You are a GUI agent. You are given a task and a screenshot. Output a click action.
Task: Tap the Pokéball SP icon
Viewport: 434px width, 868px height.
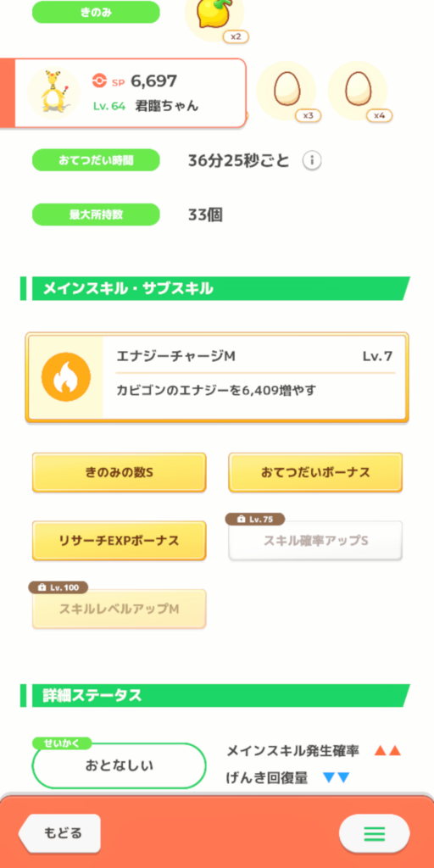[99, 81]
